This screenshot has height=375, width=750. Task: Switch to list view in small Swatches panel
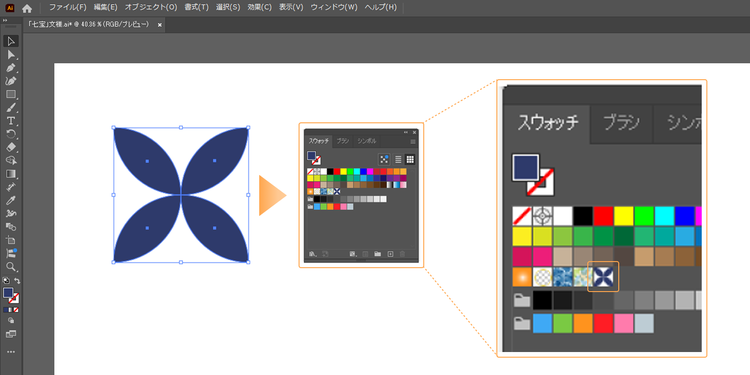(x=398, y=159)
